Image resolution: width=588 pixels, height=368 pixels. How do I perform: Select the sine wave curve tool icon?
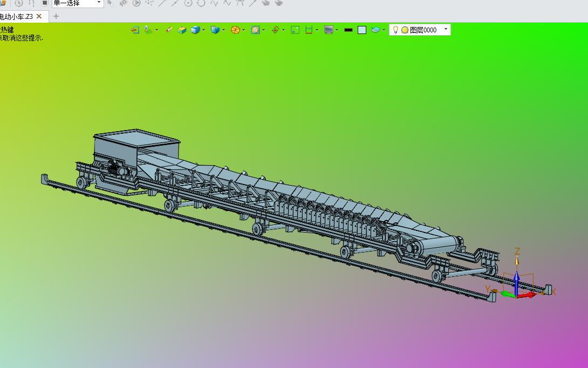(227, 3)
